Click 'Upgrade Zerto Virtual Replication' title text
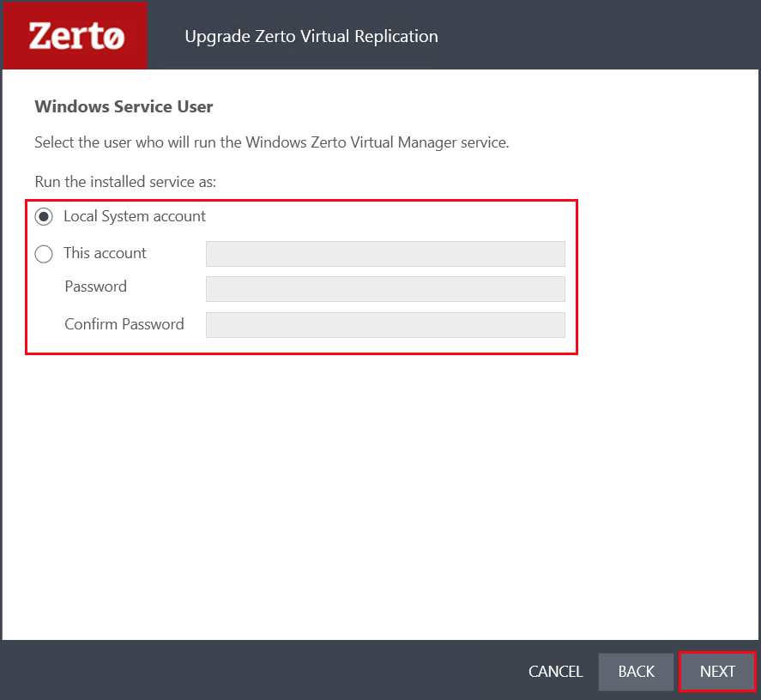Viewport: 761px width, 700px height. tap(311, 37)
